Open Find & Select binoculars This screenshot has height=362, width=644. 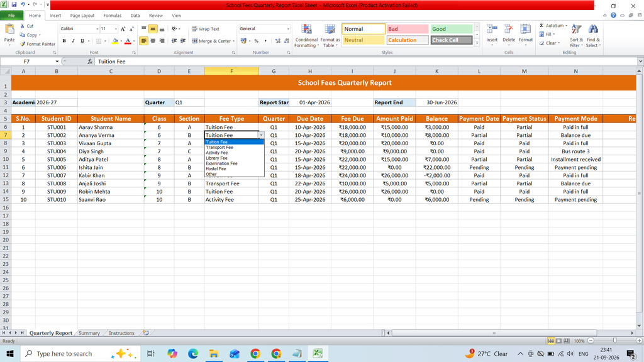(x=592, y=36)
